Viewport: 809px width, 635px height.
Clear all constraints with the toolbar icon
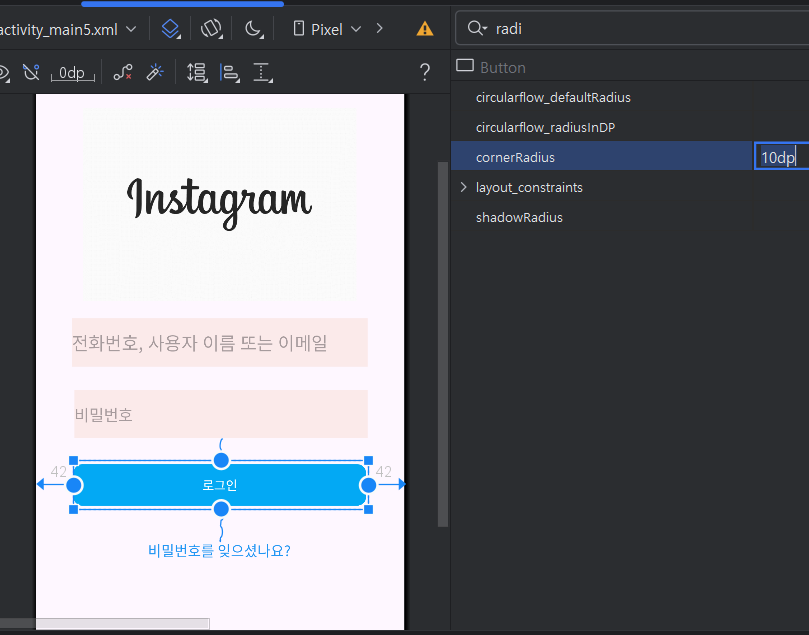(x=123, y=72)
